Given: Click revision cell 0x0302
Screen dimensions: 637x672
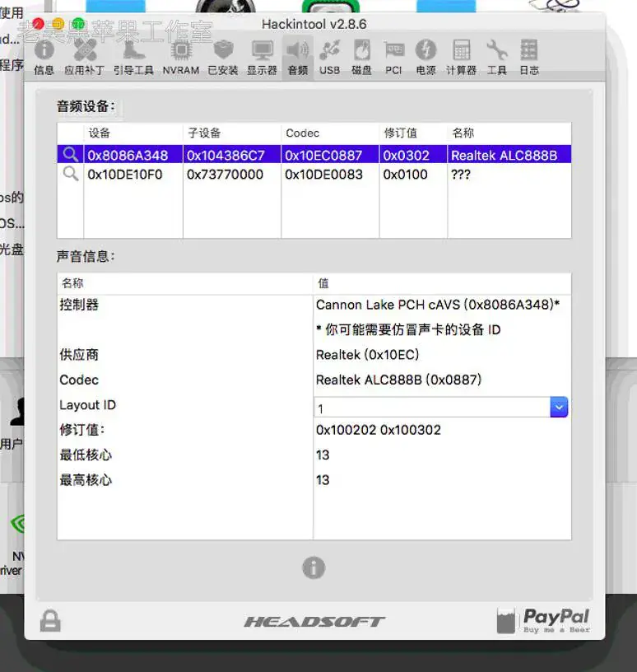Looking at the screenshot, I should coord(413,155).
